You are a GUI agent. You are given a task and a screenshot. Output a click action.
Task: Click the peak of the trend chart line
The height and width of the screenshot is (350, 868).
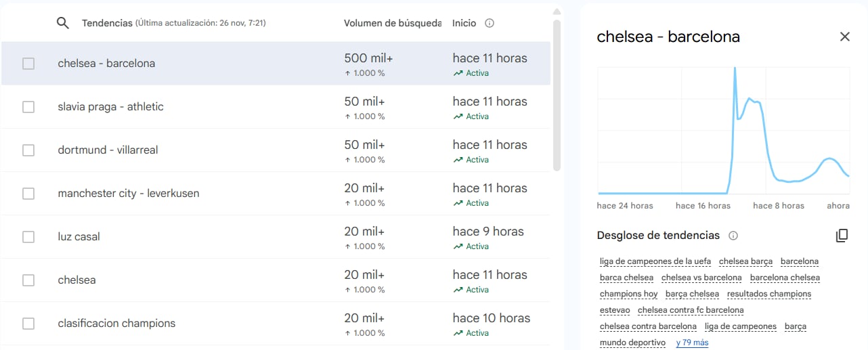tap(735, 68)
